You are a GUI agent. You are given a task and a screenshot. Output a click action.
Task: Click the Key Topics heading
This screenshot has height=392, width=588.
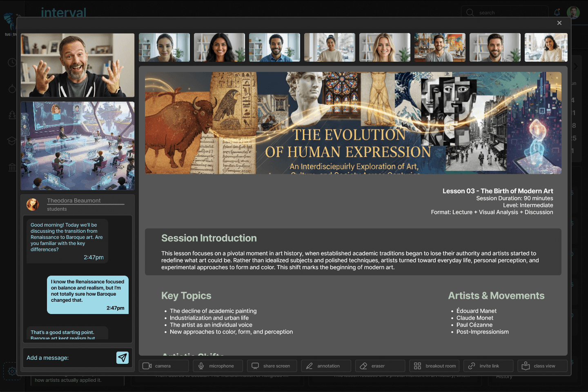click(x=186, y=296)
